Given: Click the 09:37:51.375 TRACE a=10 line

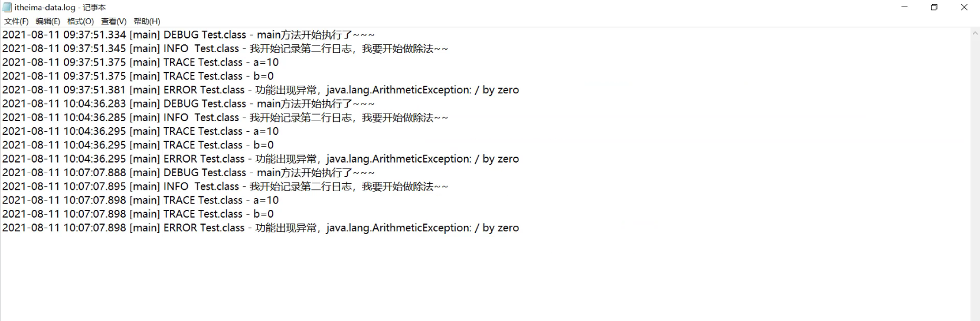Looking at the screenshot, I should 141,63.
